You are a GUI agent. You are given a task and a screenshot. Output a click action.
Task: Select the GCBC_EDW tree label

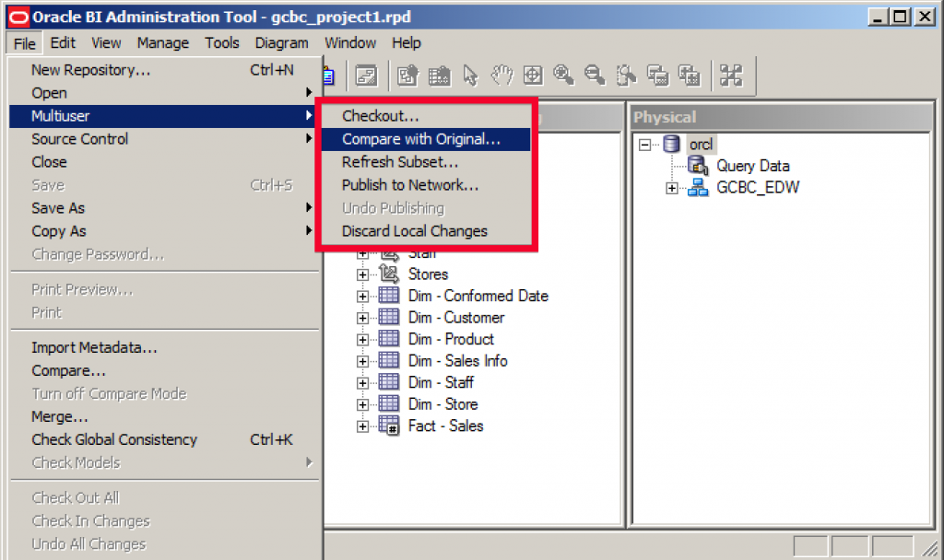click(758, 188)
